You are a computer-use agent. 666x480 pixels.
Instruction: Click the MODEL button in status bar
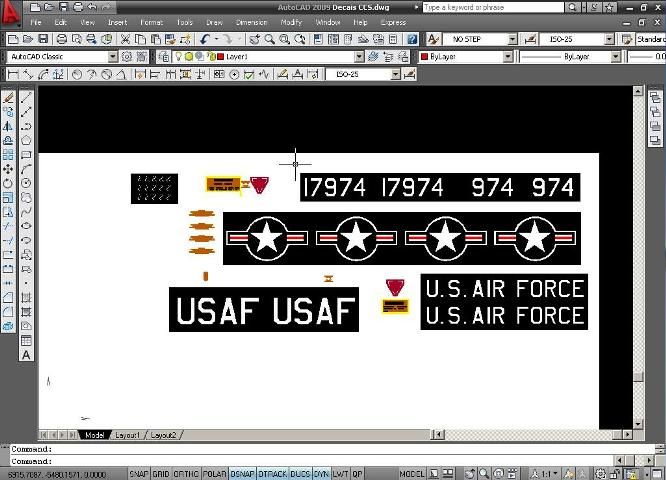pos(412,474)
